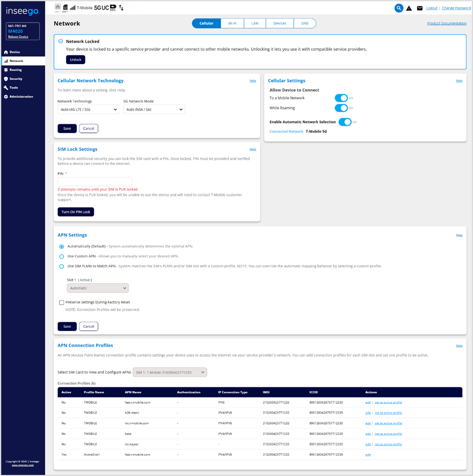The height and width of the screenshot is (476, 473).
Task: Open the messages envelope icon
Action: click(x=420, y=9)
